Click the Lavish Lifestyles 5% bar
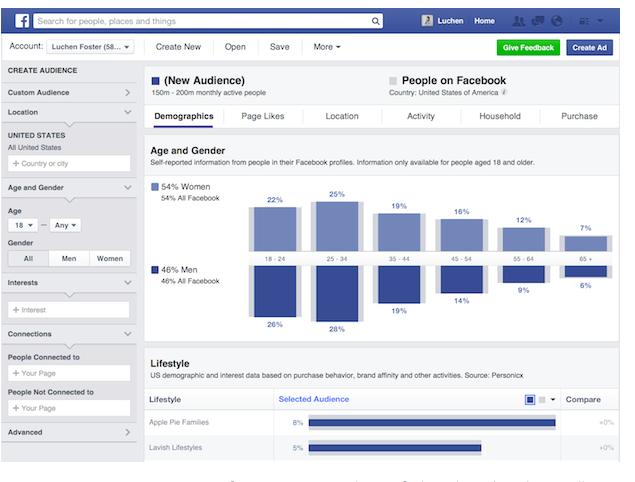Image resolution: width=635 pixels, height=482 pixels. click(395, 448)
